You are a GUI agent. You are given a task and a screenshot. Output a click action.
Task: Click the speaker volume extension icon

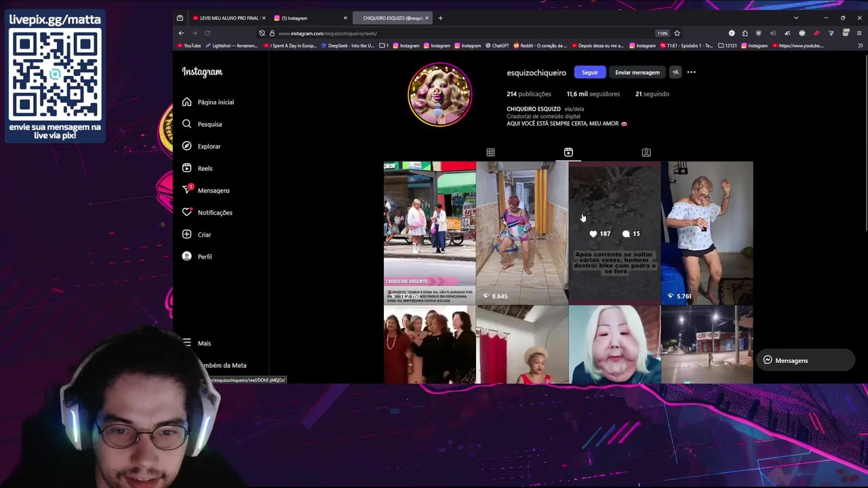click(773, 33)
